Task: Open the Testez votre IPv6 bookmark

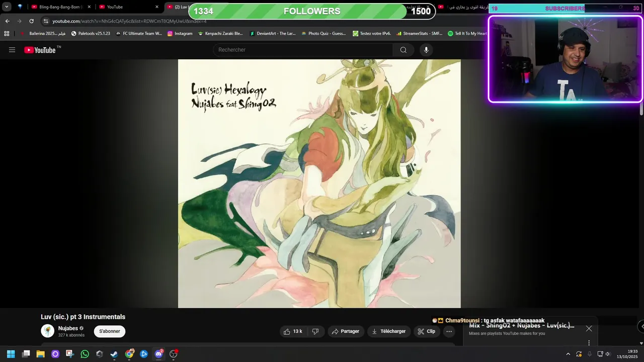Action: 372,34
